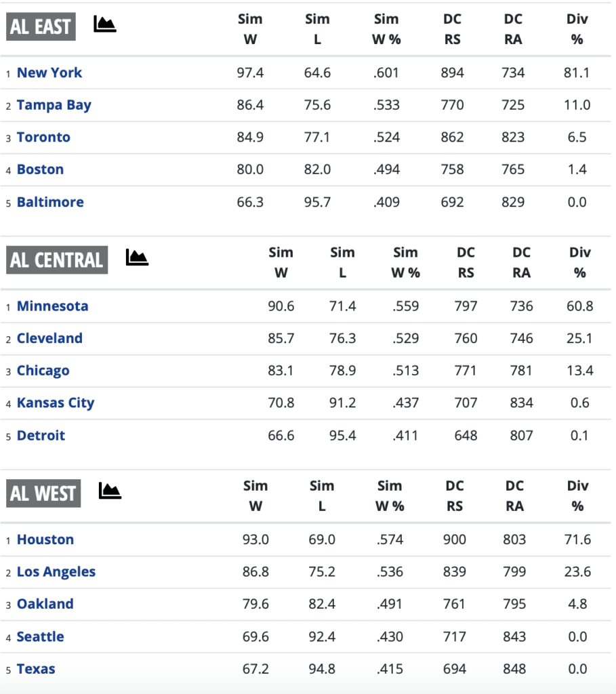
Task: Open the Cleveland team page
Action: (x=49, y=338)
